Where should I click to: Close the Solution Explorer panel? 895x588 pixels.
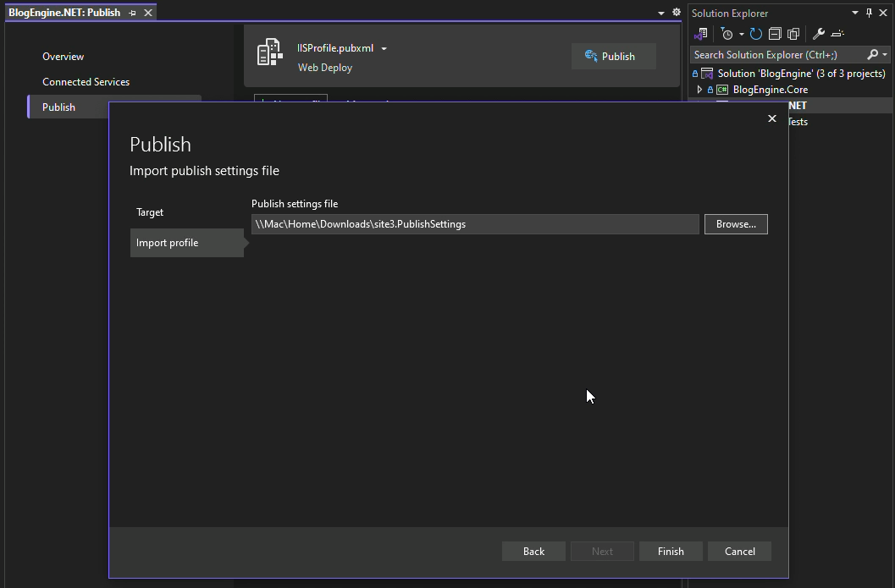tap(883, 13)
